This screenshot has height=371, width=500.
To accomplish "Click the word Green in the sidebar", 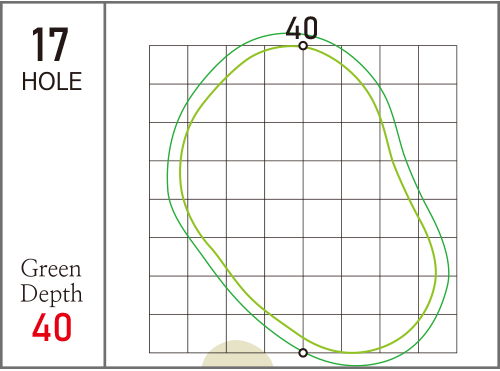I will point(51,269).
